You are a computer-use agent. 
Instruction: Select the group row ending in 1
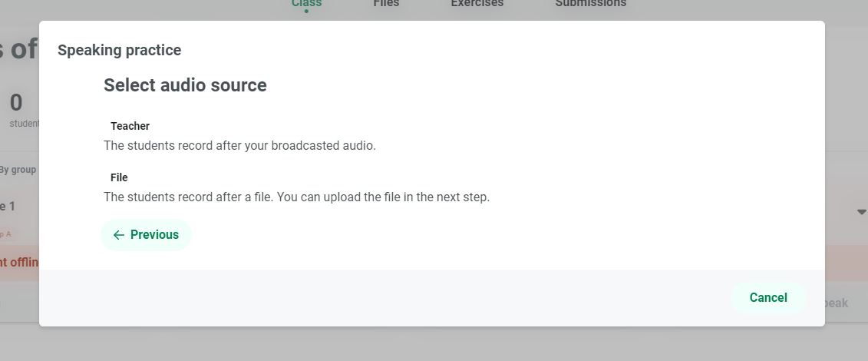click(x=8, y=207)
